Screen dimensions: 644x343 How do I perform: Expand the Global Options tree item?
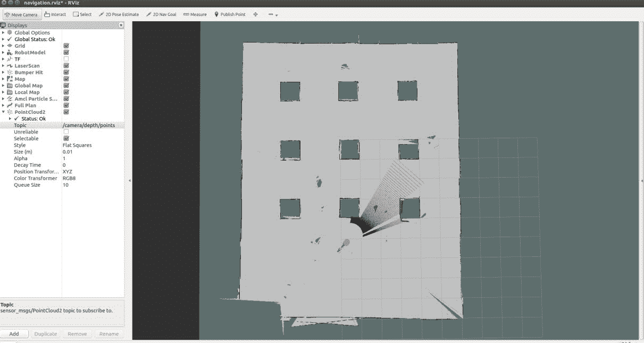3,33
